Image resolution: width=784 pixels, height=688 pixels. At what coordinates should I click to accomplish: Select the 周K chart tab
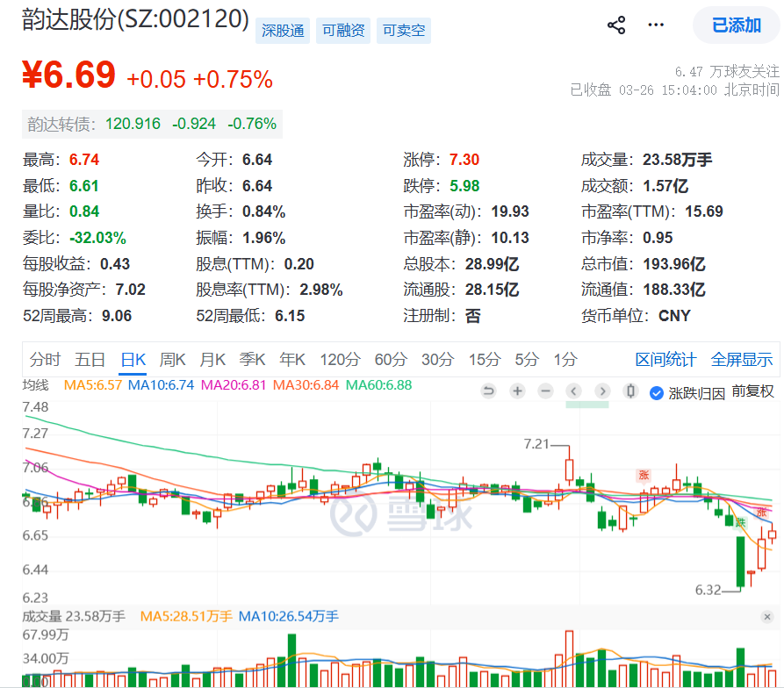172,359
